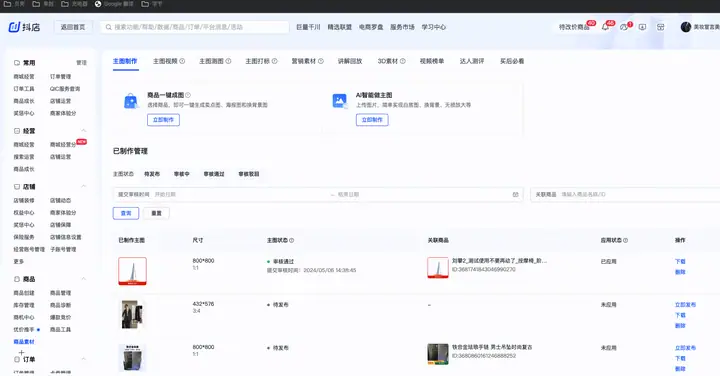Click help icon next to 3D素材
The width and height of the screenshot is (720, 376).
(403, 61)
